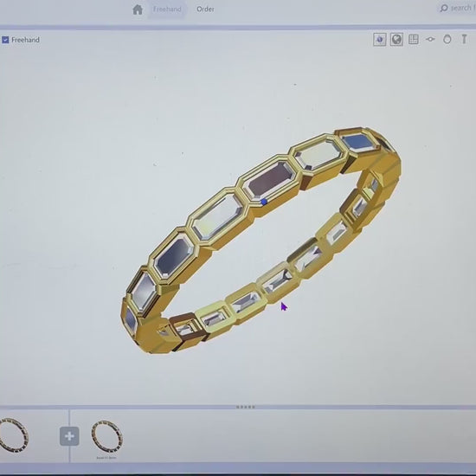Select the labeled ring thumbnail
Screen dimensions: 476x476
(106, 437)
